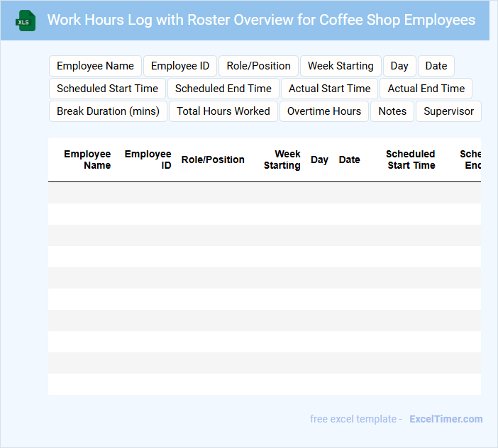Screen dimensions: 498x448
Task: Click the Overtime Hours tag
Action: [x=324, y=111]
